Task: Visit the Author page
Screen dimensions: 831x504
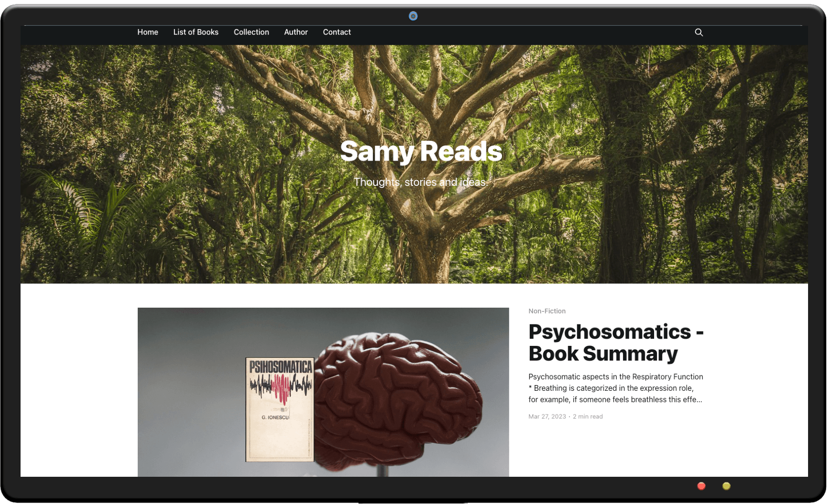Action: tap(296, 32)
